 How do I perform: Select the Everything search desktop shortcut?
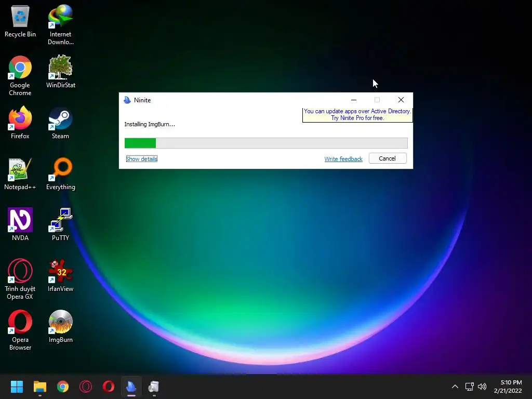click(x=60, y=174)
